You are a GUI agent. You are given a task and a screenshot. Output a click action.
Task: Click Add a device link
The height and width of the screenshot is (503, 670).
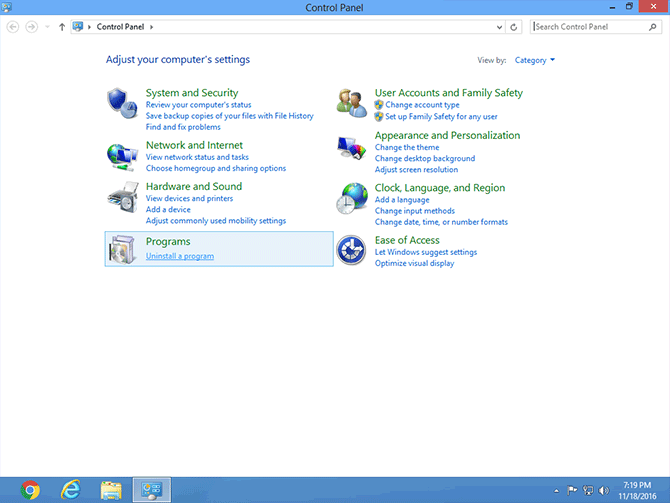tap(168, 209)
